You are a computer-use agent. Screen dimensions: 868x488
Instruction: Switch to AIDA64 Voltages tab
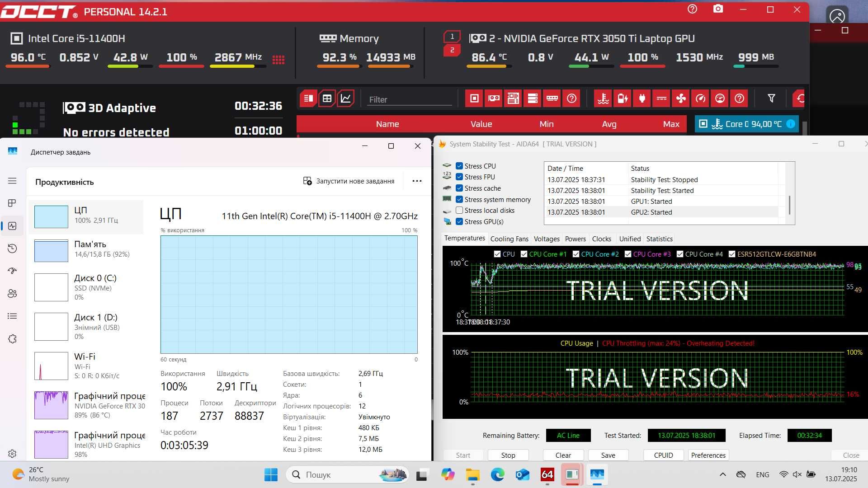547,239
